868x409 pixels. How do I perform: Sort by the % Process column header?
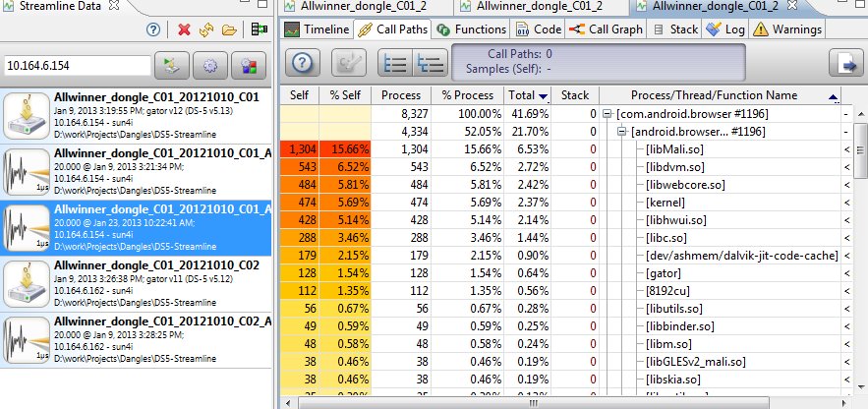(467, 95)
